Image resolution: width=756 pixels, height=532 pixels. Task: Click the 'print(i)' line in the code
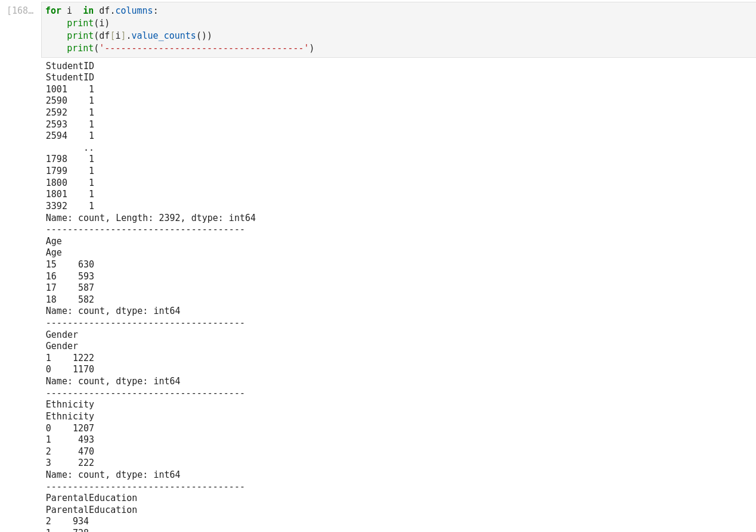pyautogui.click(x=88, y=23)
